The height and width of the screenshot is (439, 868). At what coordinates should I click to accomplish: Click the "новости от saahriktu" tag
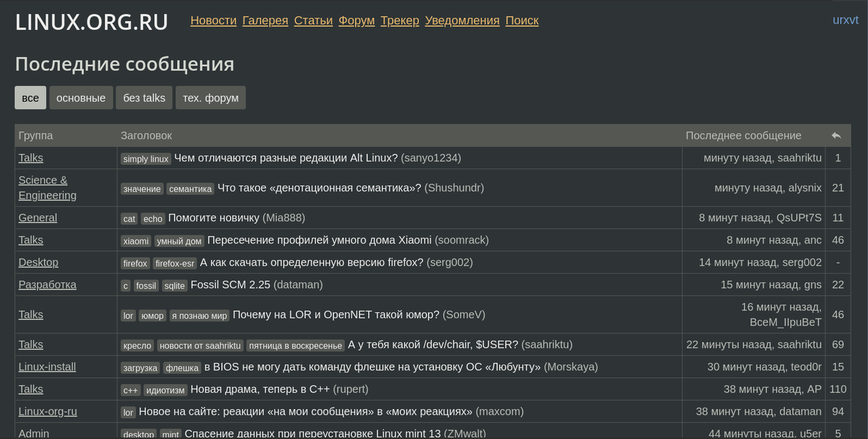200,345
